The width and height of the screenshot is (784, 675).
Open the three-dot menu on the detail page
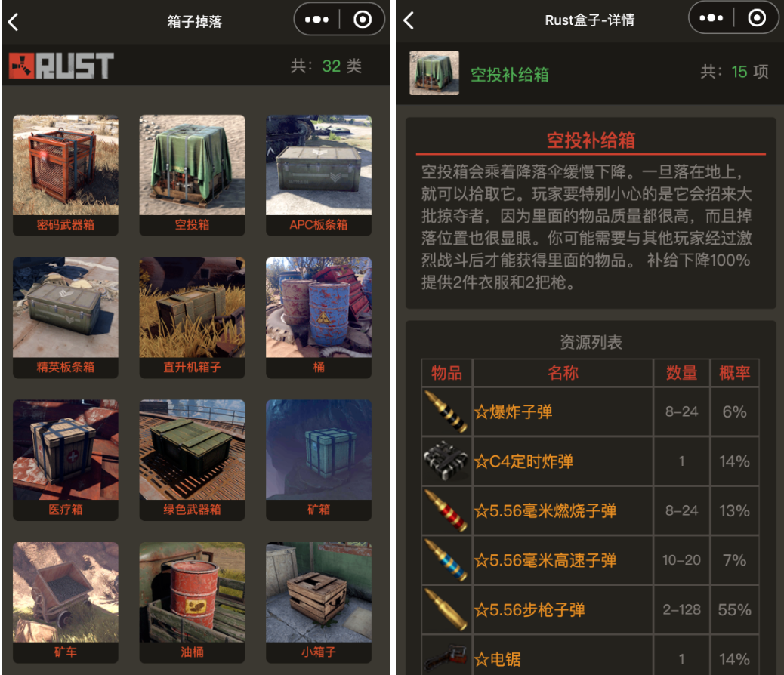pyautogui.click(x=711, y=19)
